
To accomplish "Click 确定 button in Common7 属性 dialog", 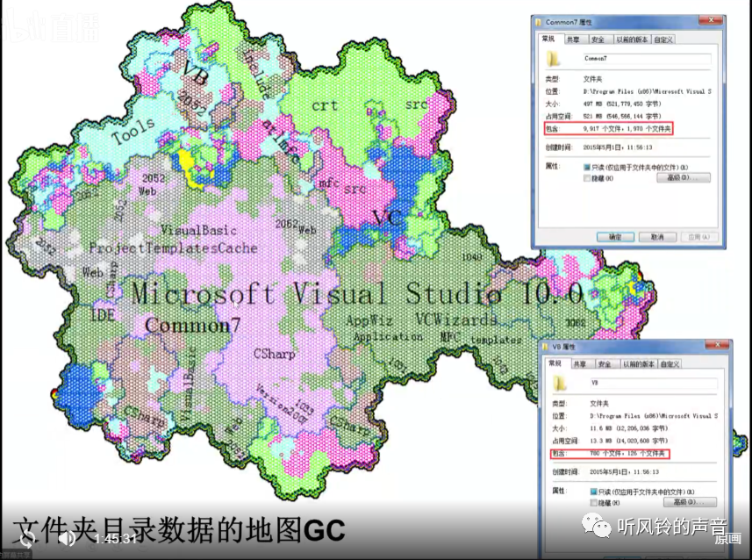I will pos(615,237).
